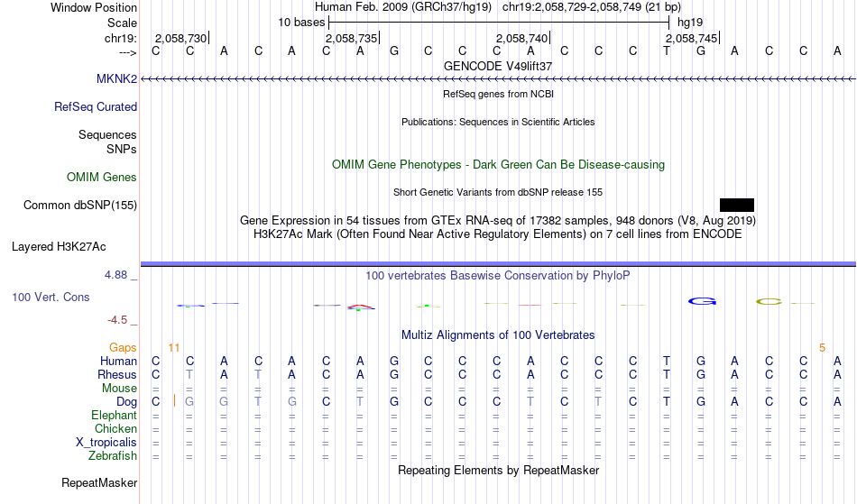857x504 pixels.
Task: Click the PhyloP minimum value -4.5
Action: click(x=117, y=320)
